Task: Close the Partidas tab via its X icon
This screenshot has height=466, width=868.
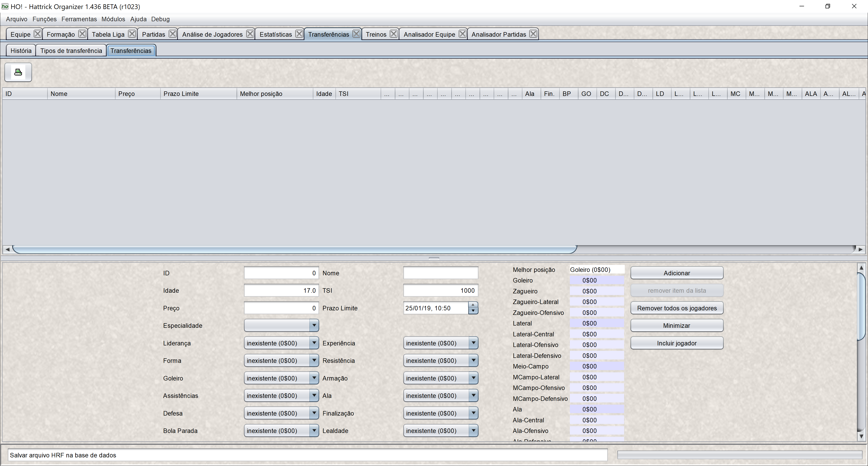Action: [x=173, y=33]
